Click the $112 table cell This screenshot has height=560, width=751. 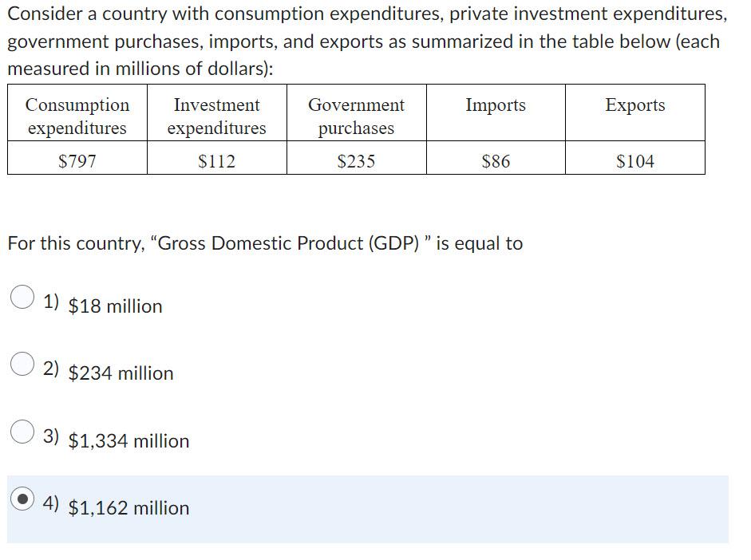[216, 160]
